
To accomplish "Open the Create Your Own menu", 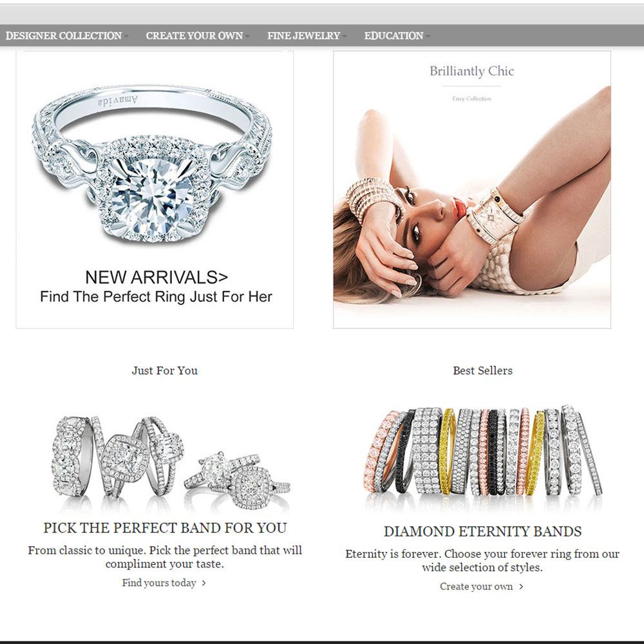I will pos(194,35).
